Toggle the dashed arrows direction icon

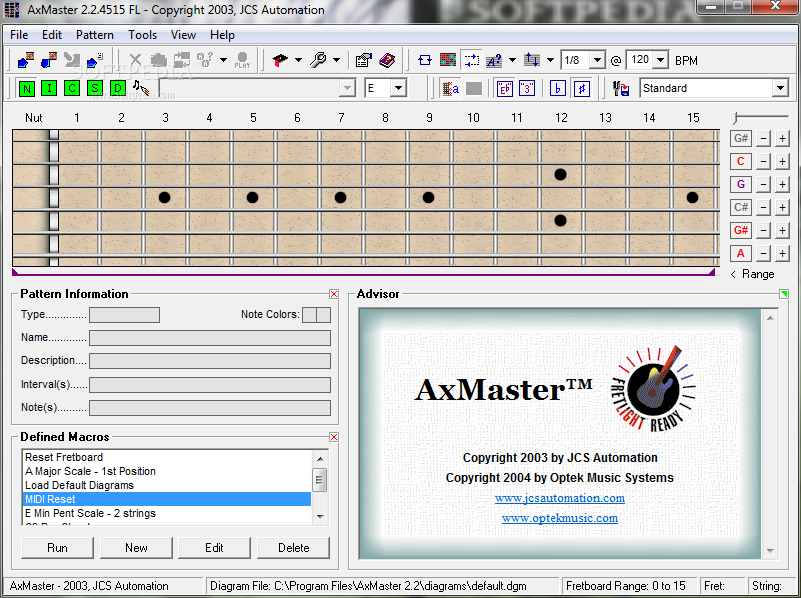pyautogui.click(x=471, y=60)
